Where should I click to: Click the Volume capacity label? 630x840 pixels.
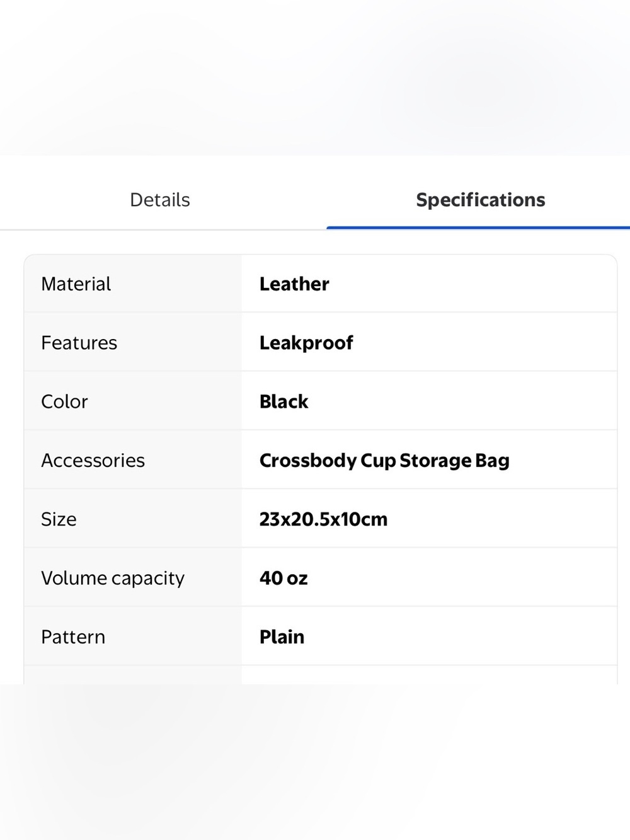(x=113, y=578)
